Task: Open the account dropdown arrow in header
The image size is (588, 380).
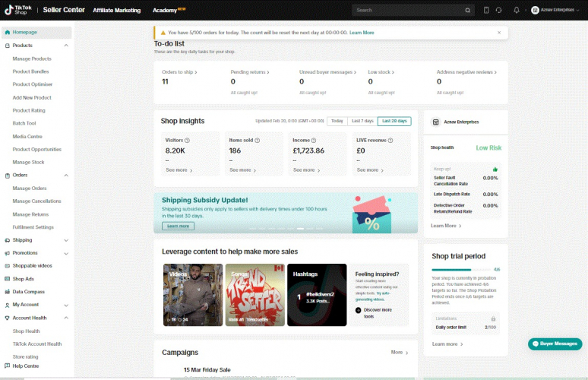Action: click(x=577, y=10)
